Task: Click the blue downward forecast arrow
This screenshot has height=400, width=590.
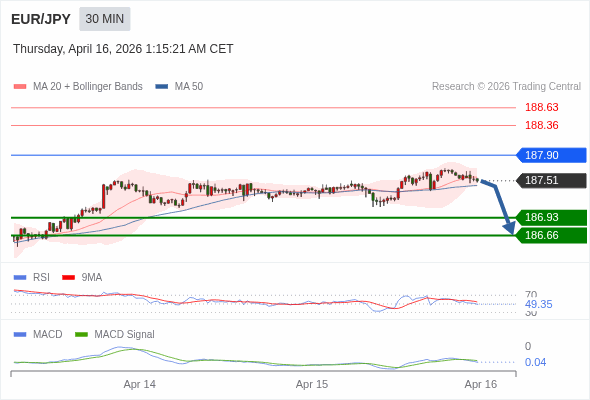Action: (500, 207)
